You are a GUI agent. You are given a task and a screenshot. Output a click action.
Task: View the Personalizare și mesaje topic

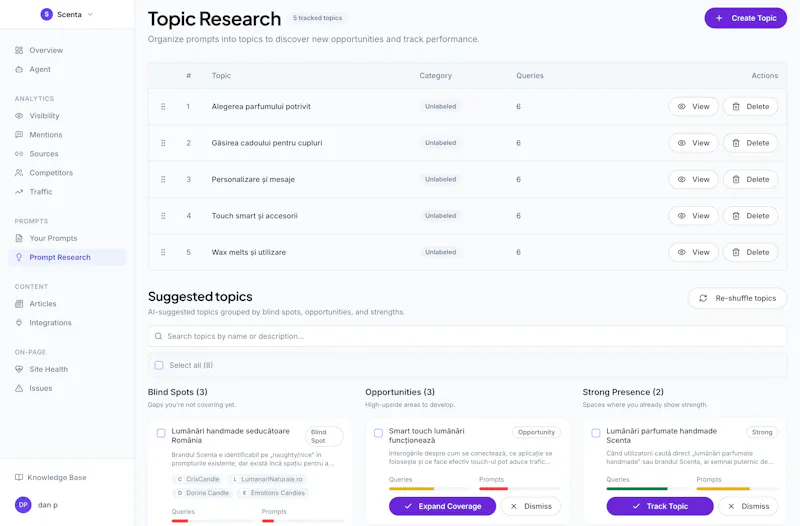coord(693,180)
